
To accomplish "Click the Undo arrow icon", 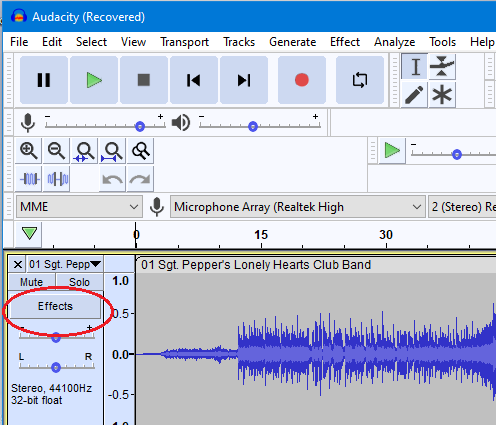I will coord(112,179).
